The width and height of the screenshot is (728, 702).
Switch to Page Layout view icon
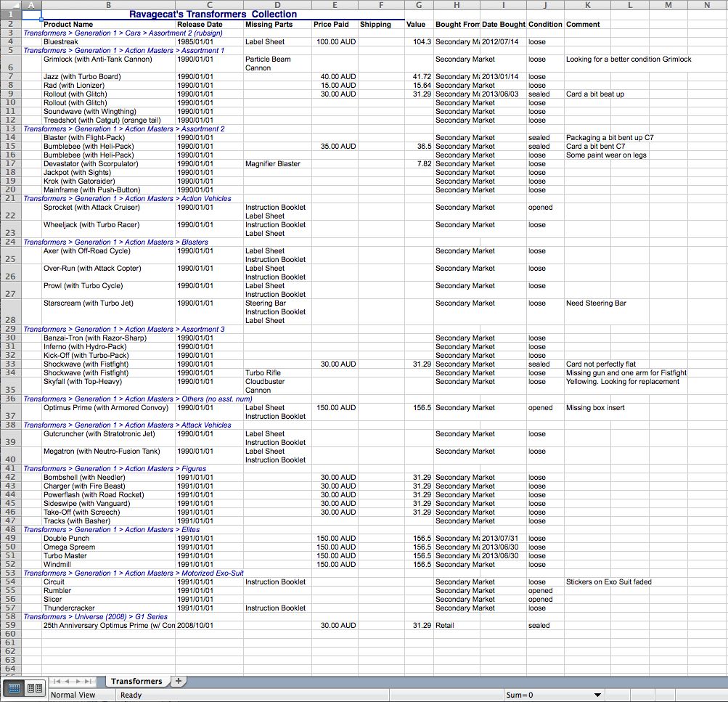(x=35, y=688)
